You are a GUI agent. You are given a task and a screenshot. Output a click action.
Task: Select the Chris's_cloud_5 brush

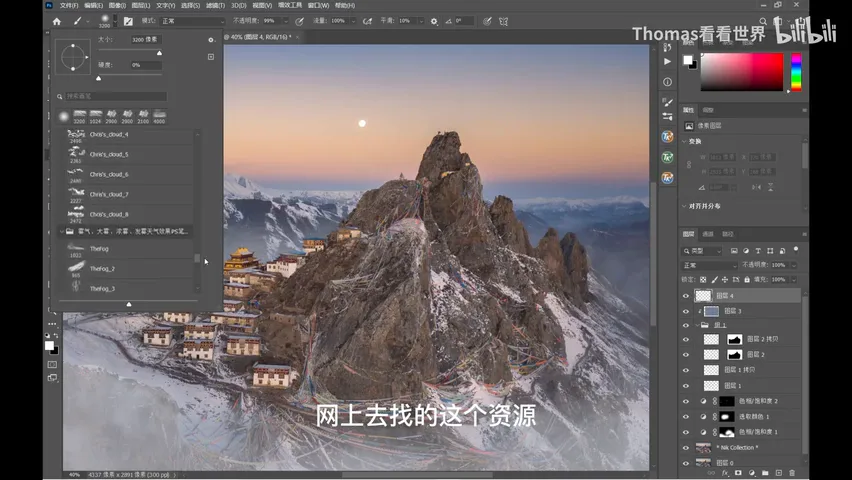click(x=129, y=154)
